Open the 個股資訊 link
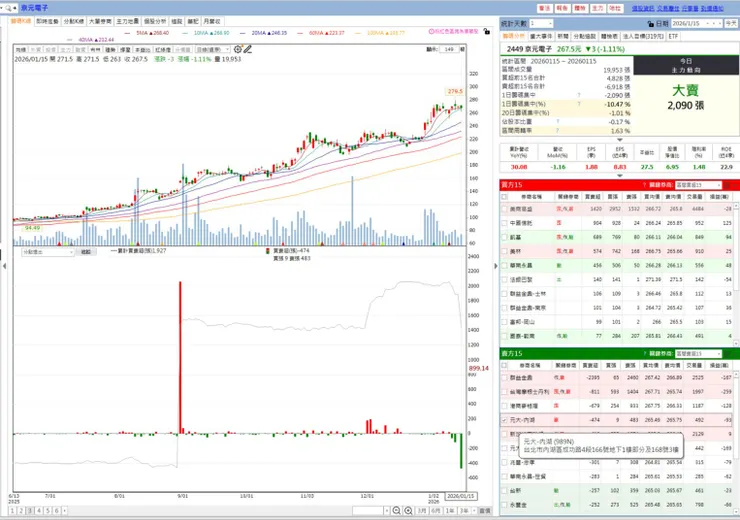740x520 pixels. [x=643, y=8]
